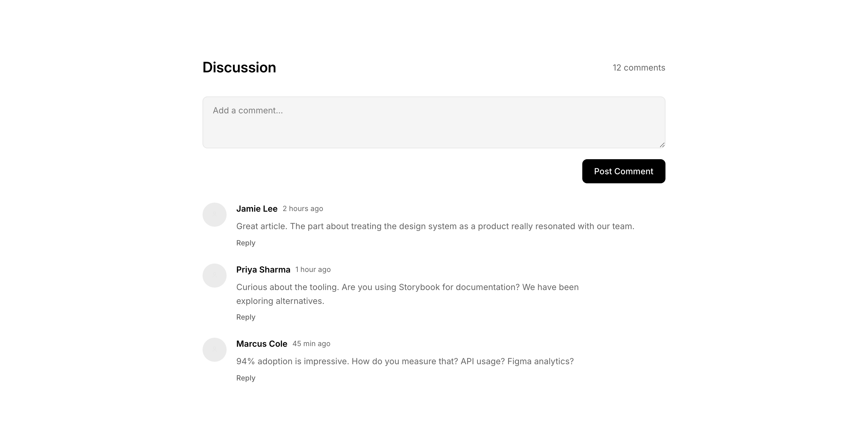Click Marcus's comment about 94% adoption
Screen dimensions: 868x442
405,361
